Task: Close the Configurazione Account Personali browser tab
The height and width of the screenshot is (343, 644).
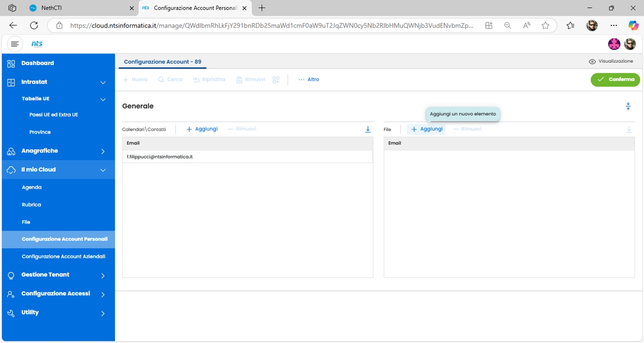Action: tap(245, 8)
